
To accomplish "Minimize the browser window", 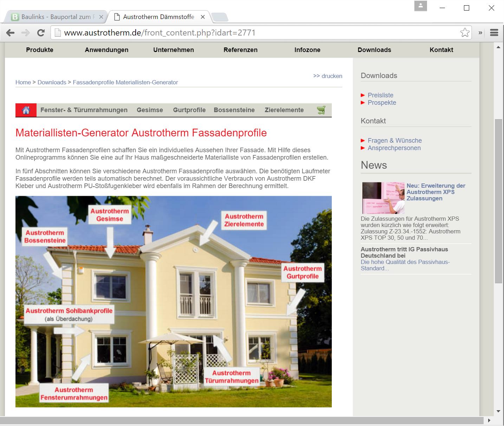I will point(442,8).
